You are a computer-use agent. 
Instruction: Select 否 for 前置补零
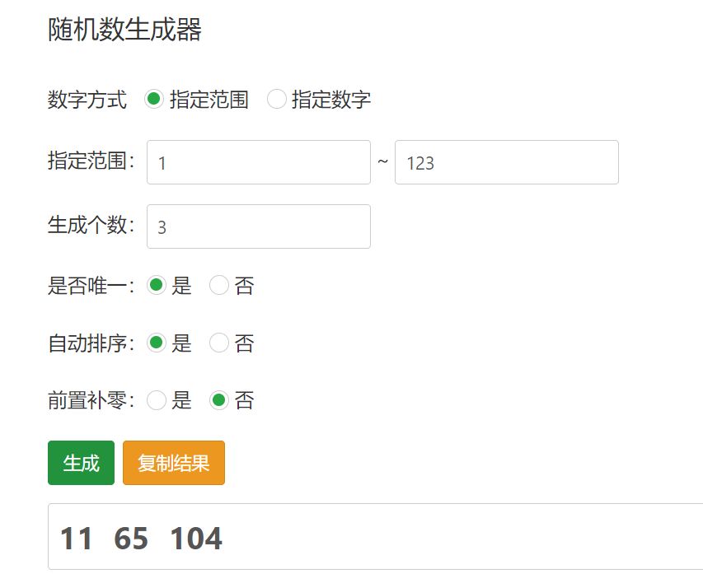point(218,401)
